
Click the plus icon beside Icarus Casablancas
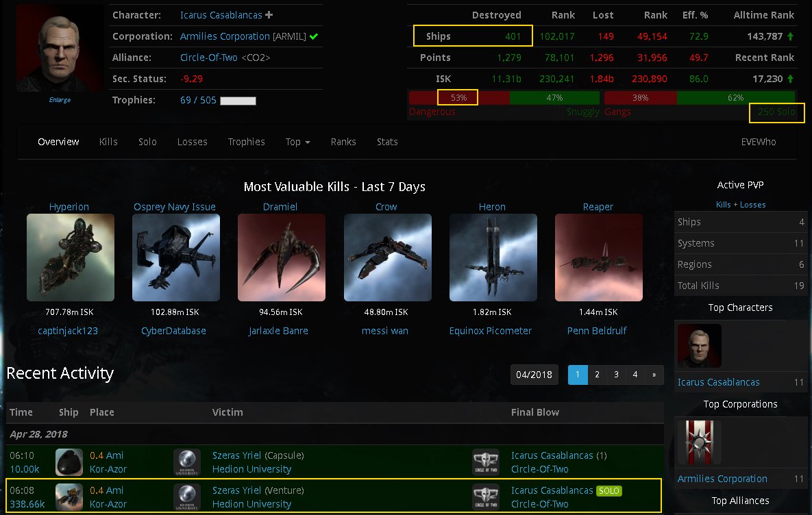click(x=269, y=15)
